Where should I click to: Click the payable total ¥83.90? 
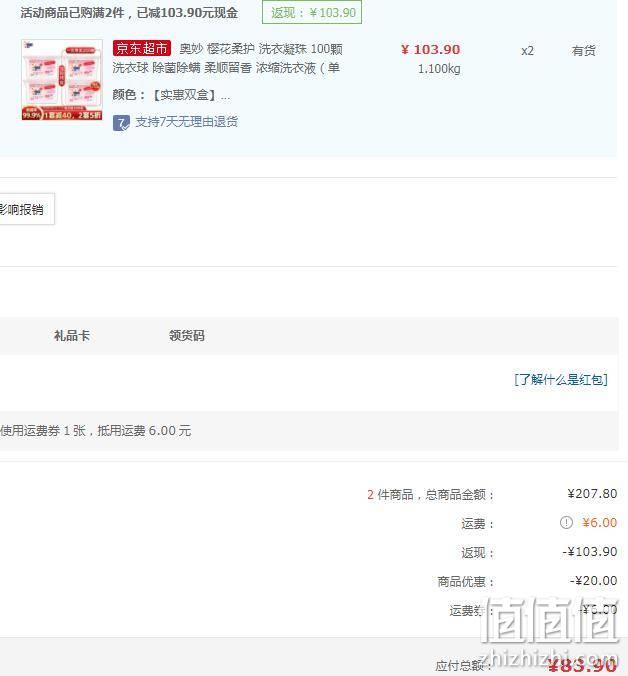582,666
